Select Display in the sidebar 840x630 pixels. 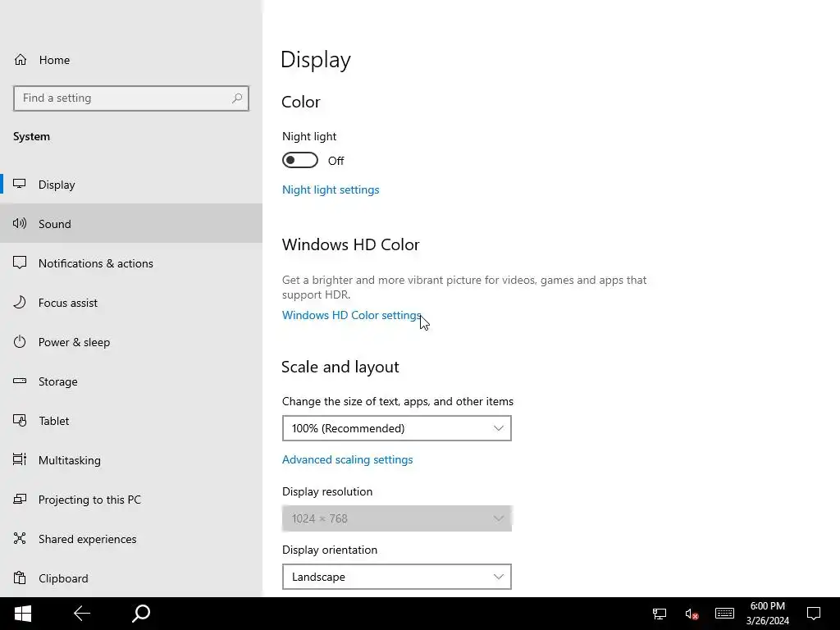click(131, 185)
